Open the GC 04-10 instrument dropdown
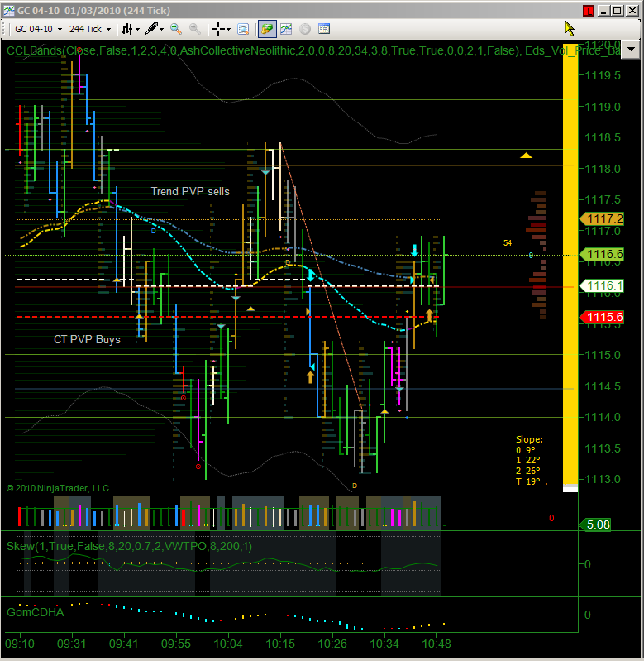The height and width of the screenshot is (661, 644). 38,29
